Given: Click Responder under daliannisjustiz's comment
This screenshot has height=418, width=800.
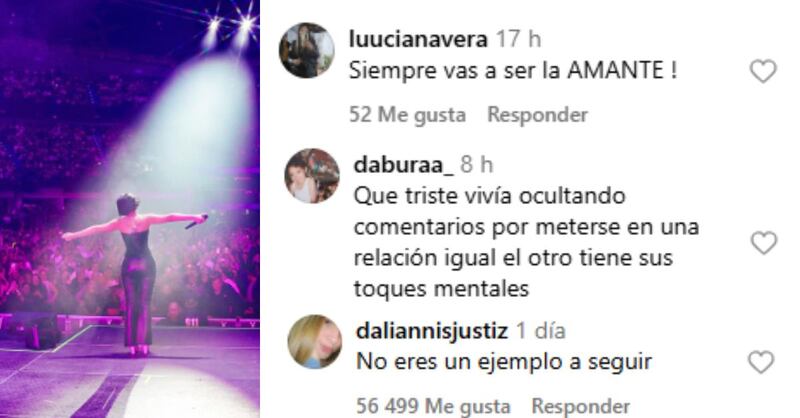Looking at the screenshot, I should tap(581, 407).
